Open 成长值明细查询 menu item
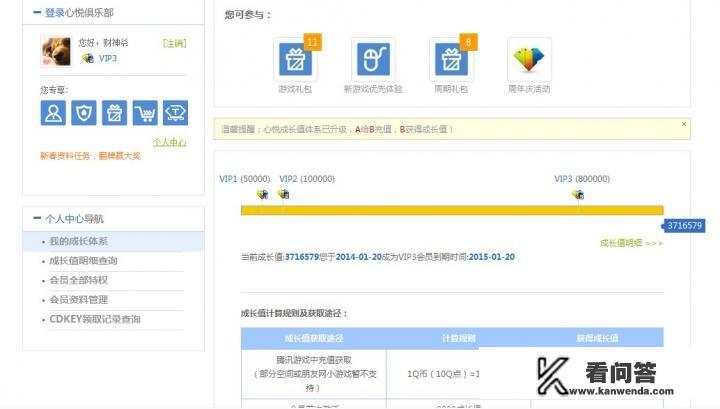720x409 pixels. point(83,261)
